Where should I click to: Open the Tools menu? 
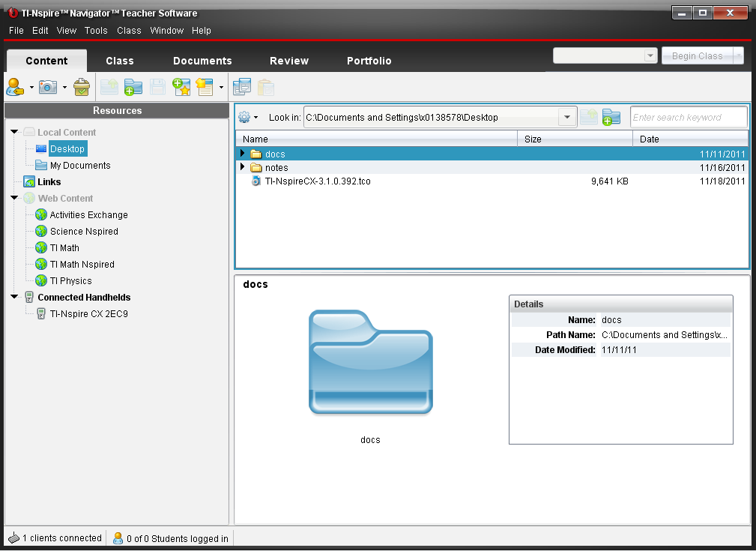96,31
